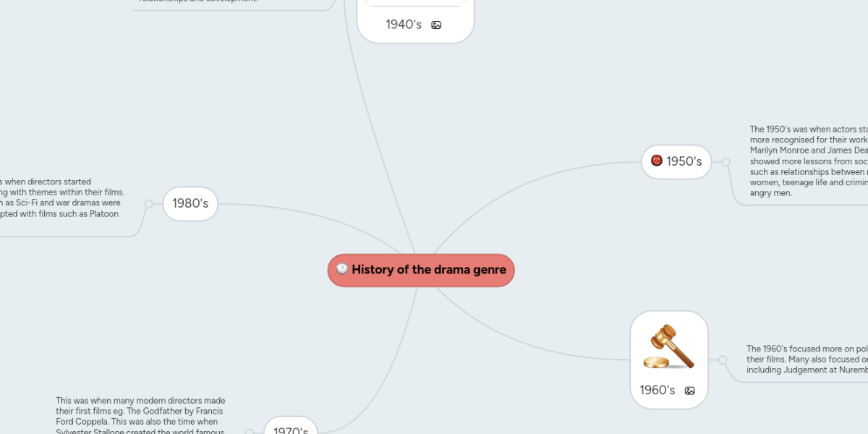Toggle the circle handle left of 1970's

tap(250, 432)
